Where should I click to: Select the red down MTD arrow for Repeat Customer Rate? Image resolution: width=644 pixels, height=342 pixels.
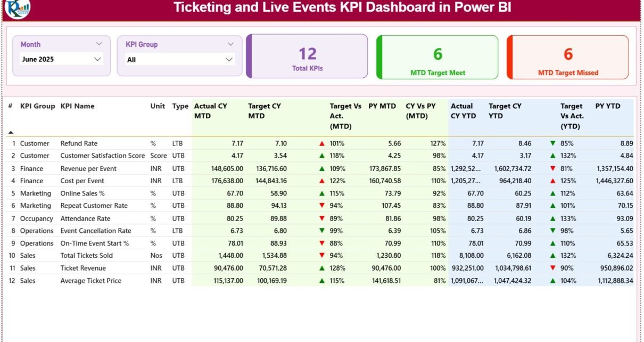pyautogui.click(x=321, y=206)
